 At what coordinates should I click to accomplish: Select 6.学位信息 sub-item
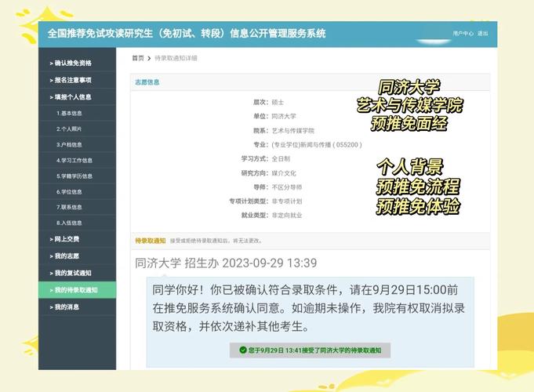pyautogui.click(x=69, y=191)
